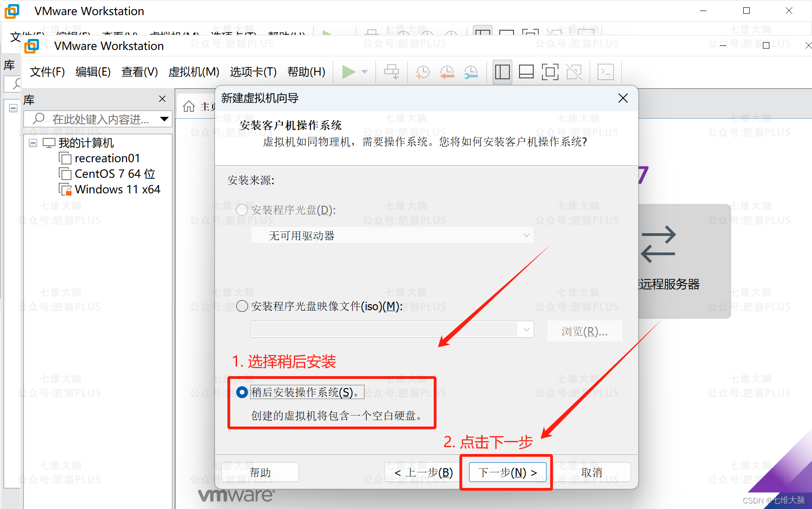Select install operating system later radio
Viewport: 812px width, 509px height.
(x=242, y=392)
